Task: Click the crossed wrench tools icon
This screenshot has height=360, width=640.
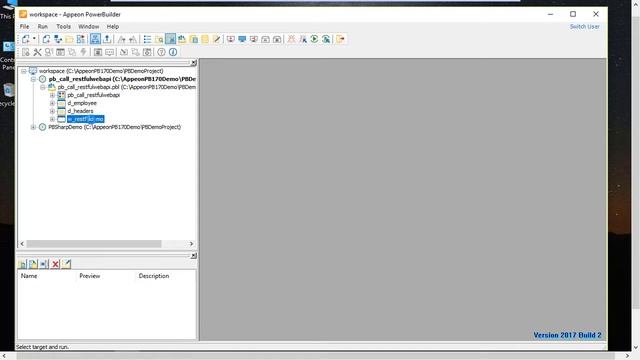Action: tap(37, 52)
